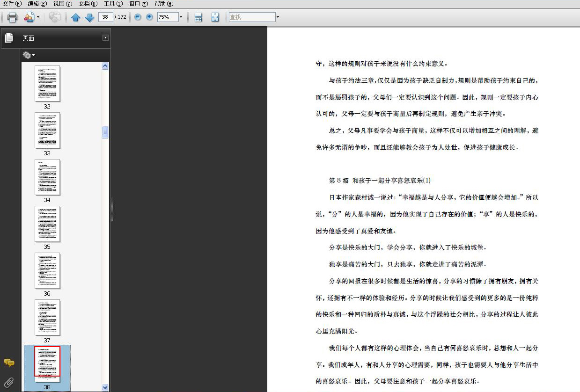Select page 32 thumbnail
This screenshot has width=580, height=392.
pos(47,83)
